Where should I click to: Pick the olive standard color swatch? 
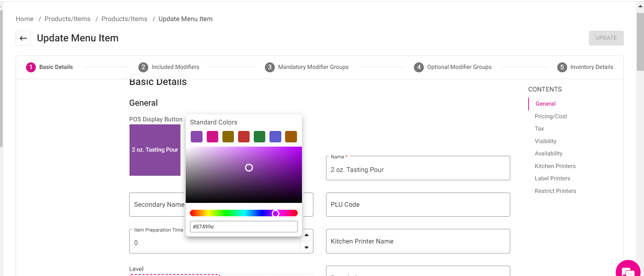pyautogui.click(x=228, y=137)
